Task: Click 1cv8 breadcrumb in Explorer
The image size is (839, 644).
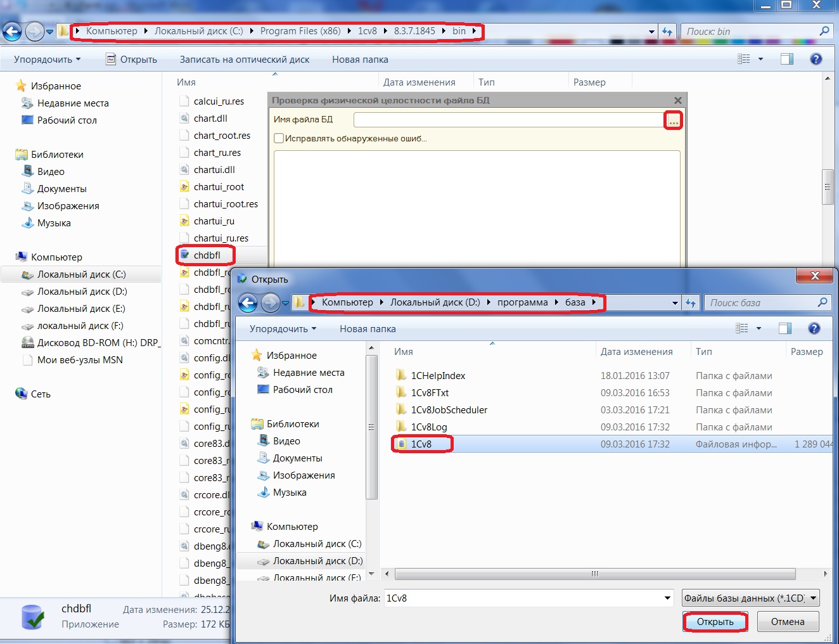Action: click(x=368, y=30)
